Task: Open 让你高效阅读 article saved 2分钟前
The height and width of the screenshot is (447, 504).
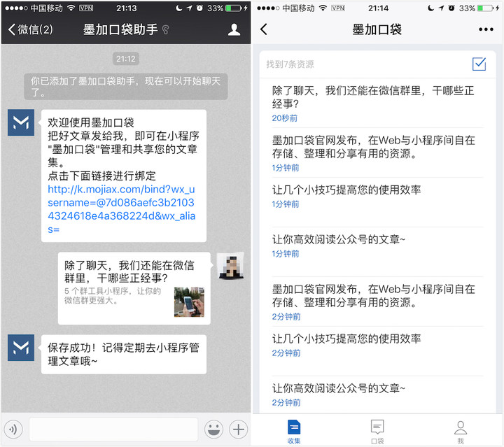Action: pos(377,395)
